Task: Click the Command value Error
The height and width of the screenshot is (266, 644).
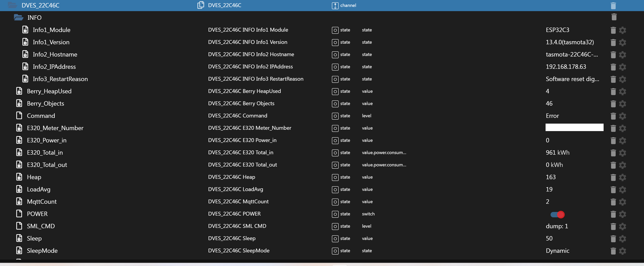Action: click(552, 116)
